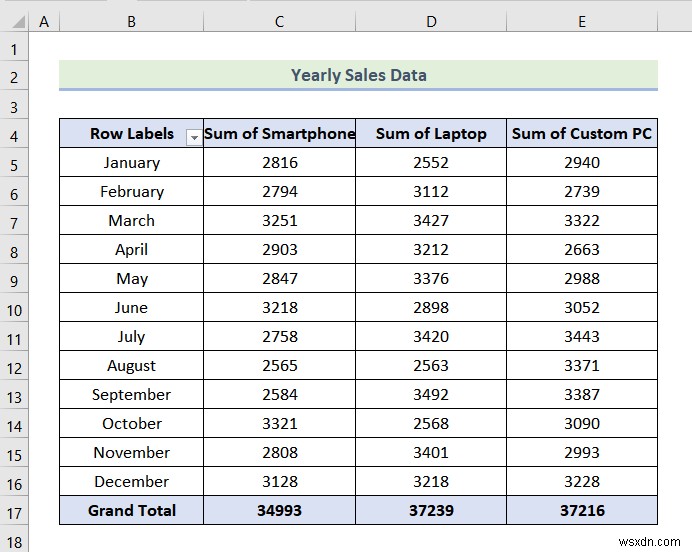Select row 10 header
This screenshot has height=552, width=692.
14,310
